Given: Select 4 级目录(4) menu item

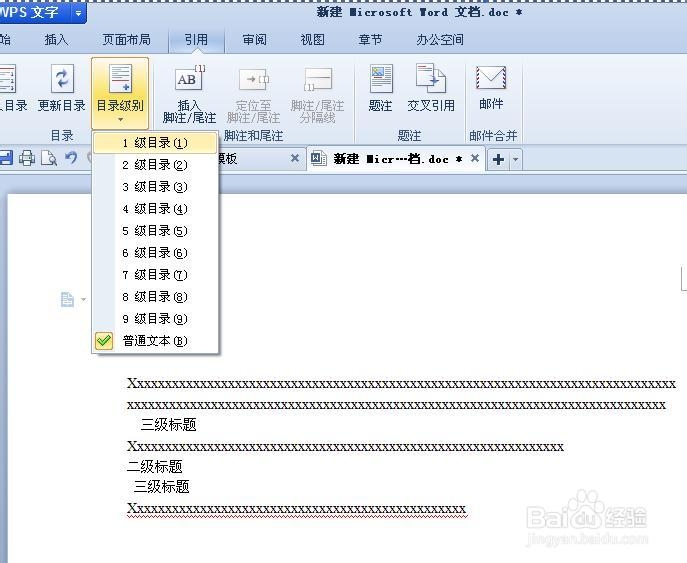Looking at the screenshot, I should (155, 209).
